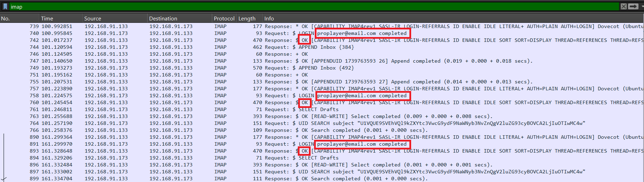Select packet 744 APPEND Inbox {384} request
Image resolution: width=644 pixels, height=182 pixels.
point(173,47)
